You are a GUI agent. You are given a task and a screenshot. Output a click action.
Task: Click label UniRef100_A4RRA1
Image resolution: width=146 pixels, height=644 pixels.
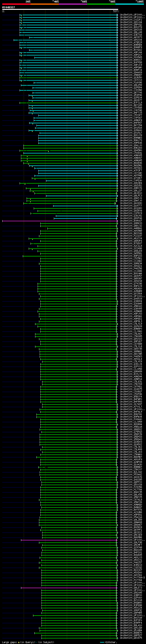pos(131,228)
